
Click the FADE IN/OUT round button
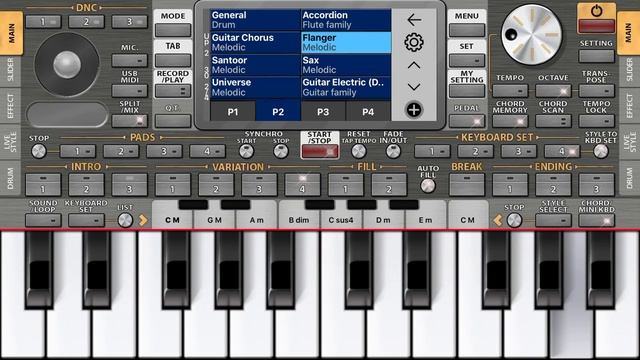pos(393,151)
